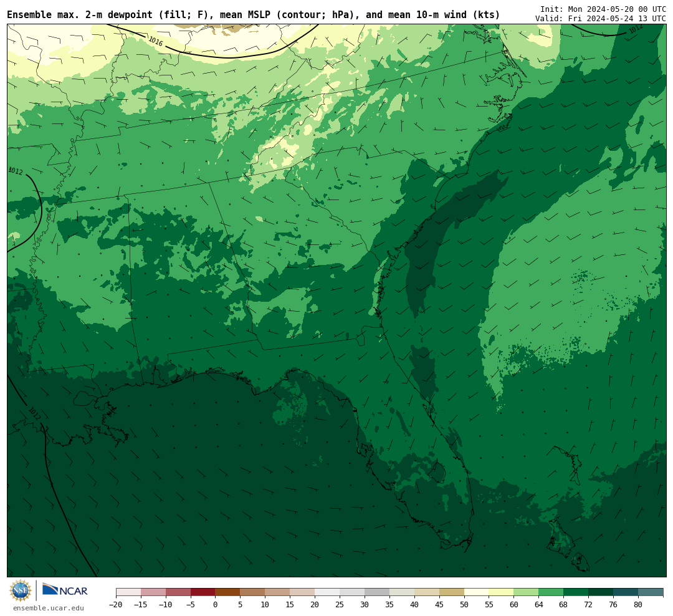
Task: Pick the -15 to -10 color swatch
Action: pos(153,592)
